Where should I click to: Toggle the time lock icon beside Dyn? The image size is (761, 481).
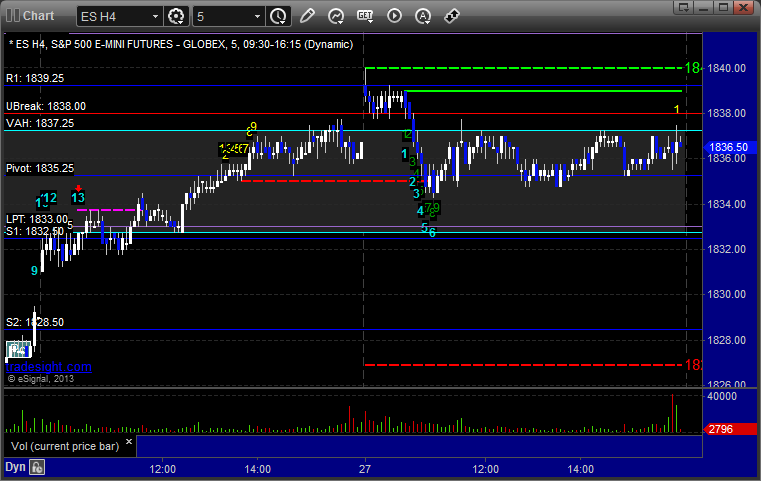(x=37, y=467)
